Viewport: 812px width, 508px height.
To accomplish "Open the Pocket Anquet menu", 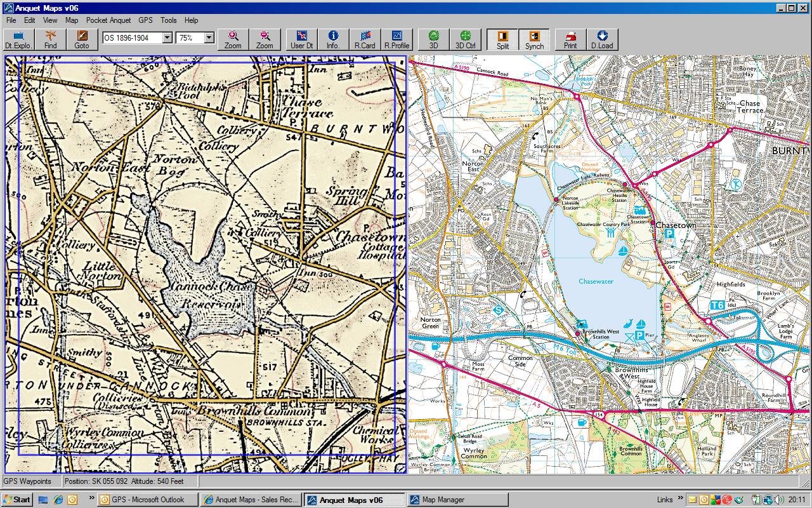I will [108, 20].
